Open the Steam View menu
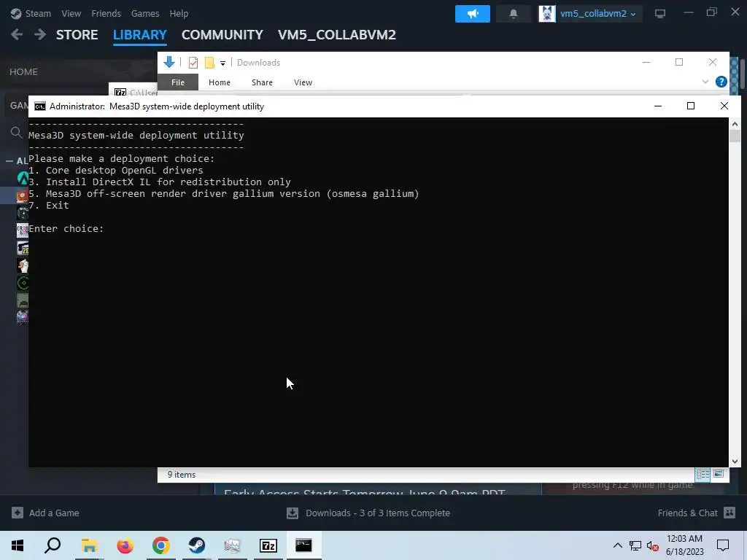This screenshot has width=747, height=560. tap(71, 13)
